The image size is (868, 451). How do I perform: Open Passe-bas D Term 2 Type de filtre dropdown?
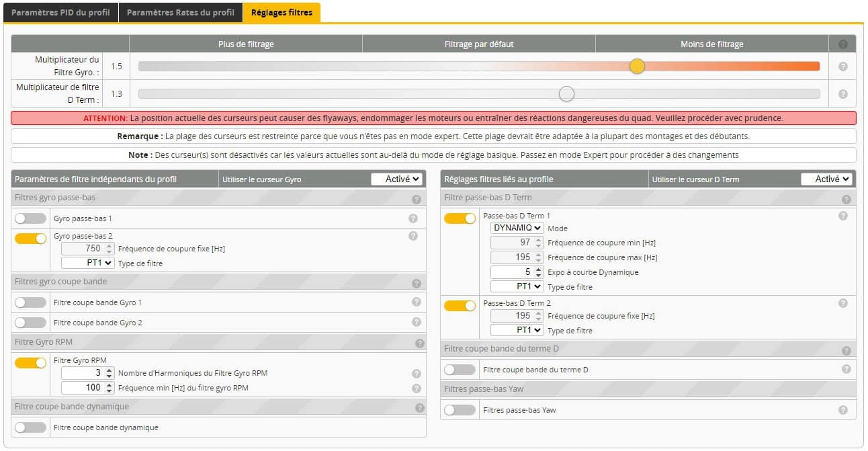pos(517,330)
